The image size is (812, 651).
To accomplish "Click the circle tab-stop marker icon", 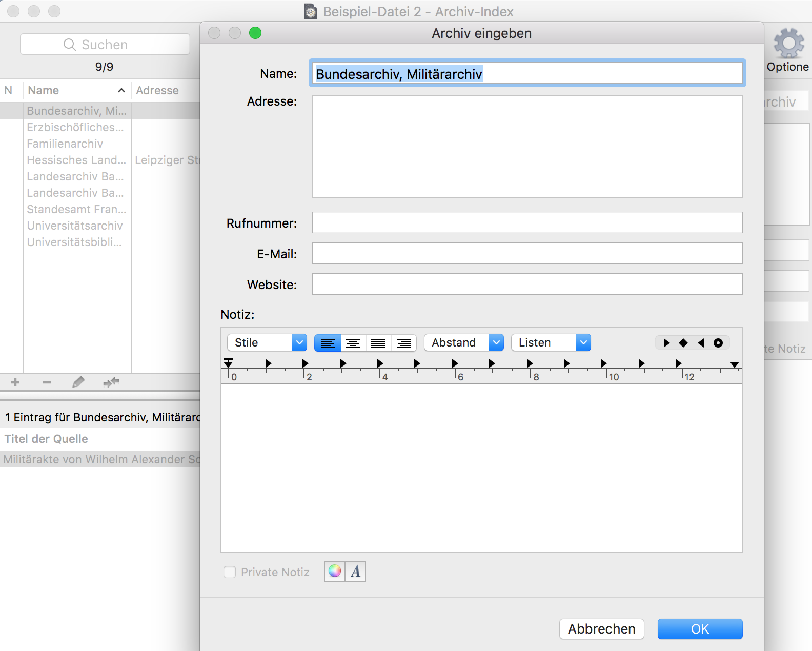I will (x=718, y=343).
